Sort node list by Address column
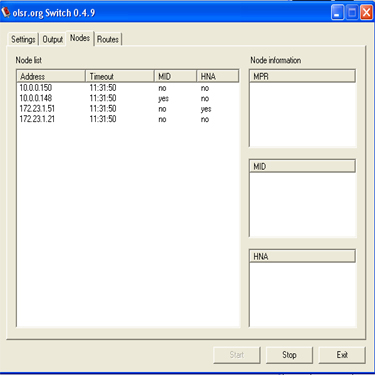This screenshot has width=375, height=375. (x=51, y=76)
